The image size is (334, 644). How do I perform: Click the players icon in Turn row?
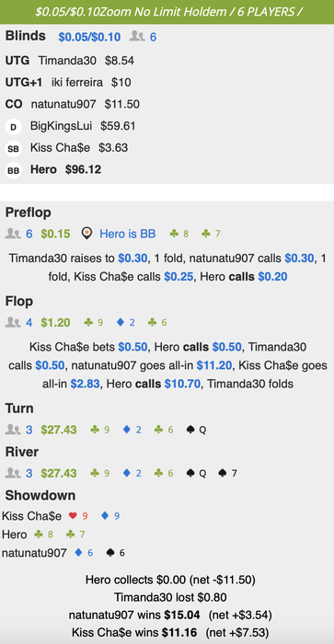[13, 430]
